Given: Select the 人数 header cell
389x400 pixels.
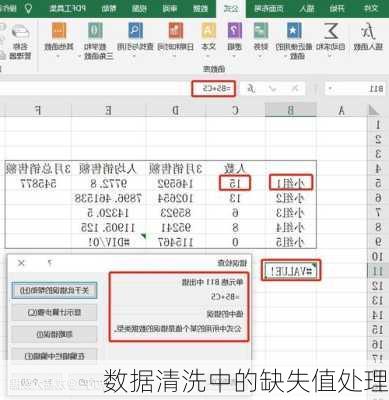Looking at the screenshot, I should click(x=236, y=169).
